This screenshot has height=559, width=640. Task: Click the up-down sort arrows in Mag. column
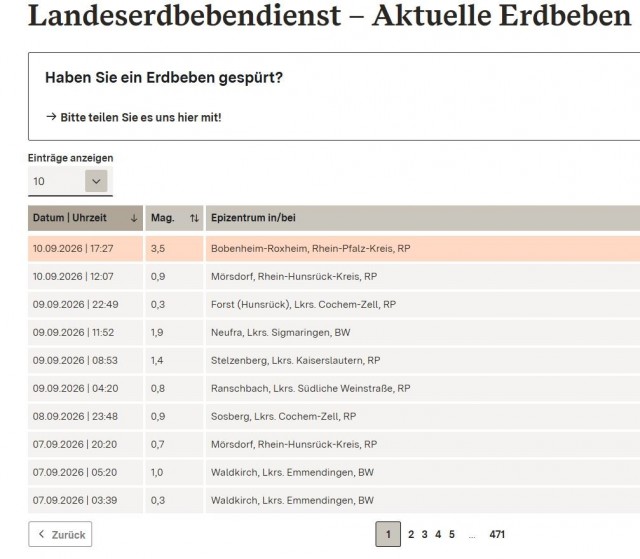194,218
